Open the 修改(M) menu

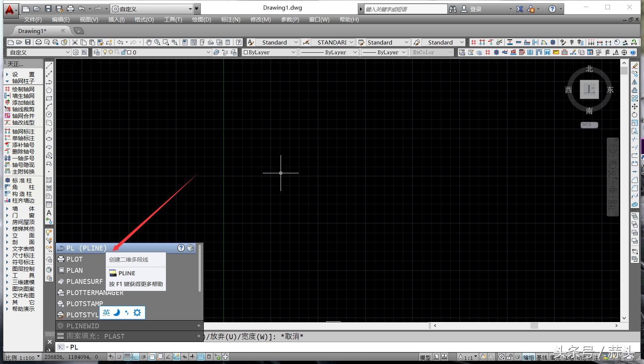tap(261, 20)
